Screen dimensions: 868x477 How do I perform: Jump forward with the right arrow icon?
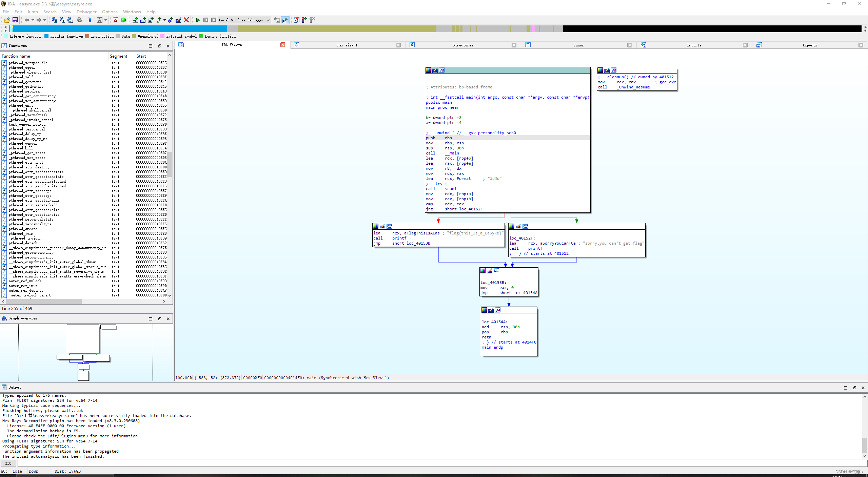point(39,20)
